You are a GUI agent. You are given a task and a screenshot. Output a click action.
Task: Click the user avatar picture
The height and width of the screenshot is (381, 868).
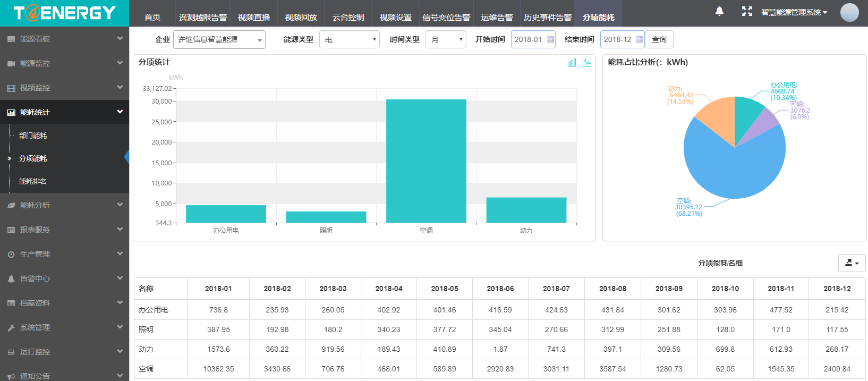click(x=849, y=12)
